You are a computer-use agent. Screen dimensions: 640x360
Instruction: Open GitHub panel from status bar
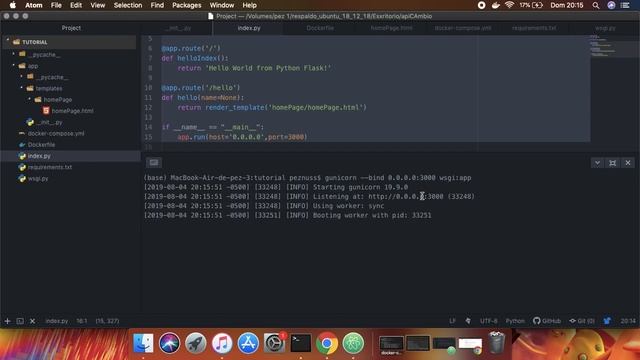pos(547,321)
